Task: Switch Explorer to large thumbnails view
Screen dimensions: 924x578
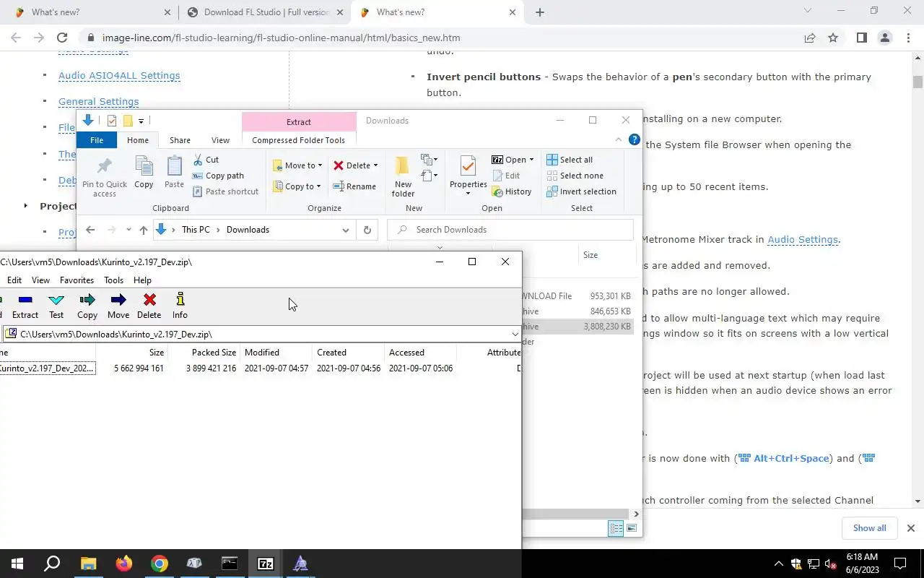Action: click(632, 528)
